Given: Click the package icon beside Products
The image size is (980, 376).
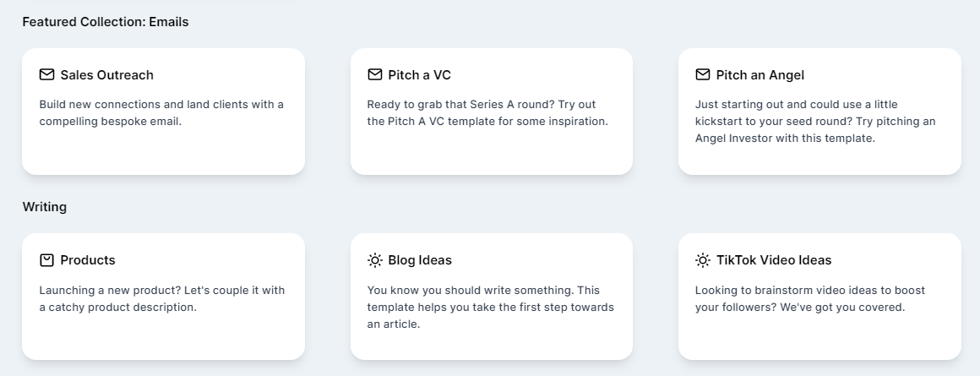Looking at the screenshot, I should click(x=47, y=260).
